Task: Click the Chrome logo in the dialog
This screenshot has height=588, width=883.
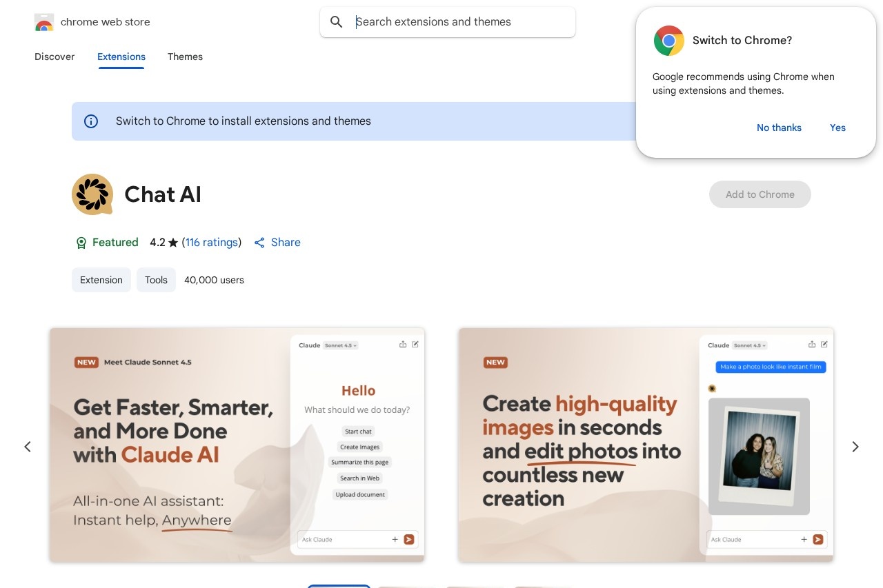Action: [668, 41]
